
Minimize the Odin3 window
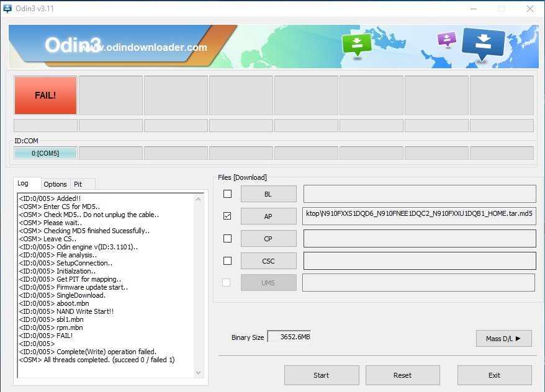(474, 9)
